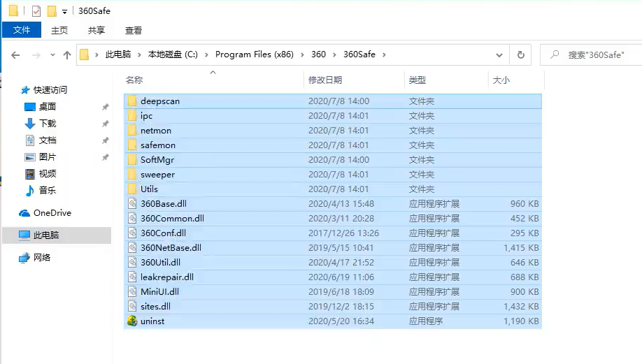Click the 360 breadcrumb segment
642x364 pixels.
coord(318,54)
